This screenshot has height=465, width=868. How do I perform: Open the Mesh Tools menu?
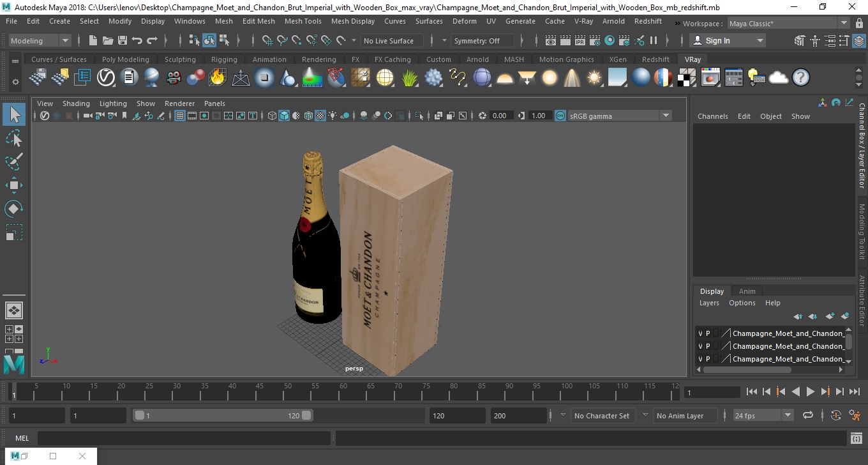[x=303, y=21]
